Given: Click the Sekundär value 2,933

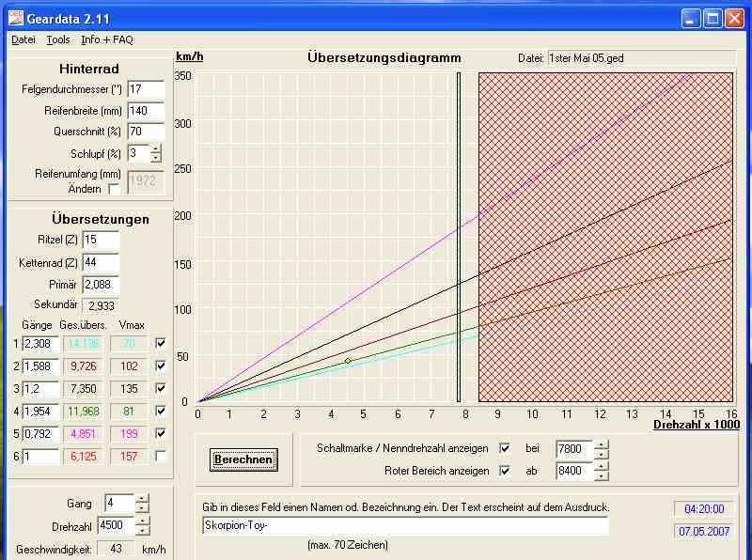Looking at the screenshot, I should tap(101, 305).
